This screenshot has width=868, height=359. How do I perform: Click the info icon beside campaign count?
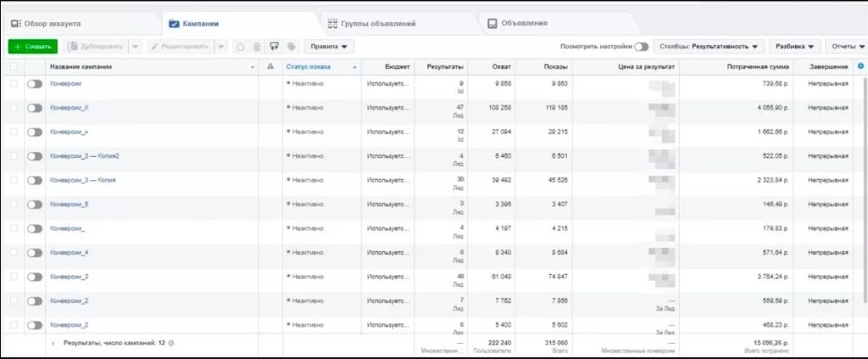pyautogui.click(x=171, y=343)
